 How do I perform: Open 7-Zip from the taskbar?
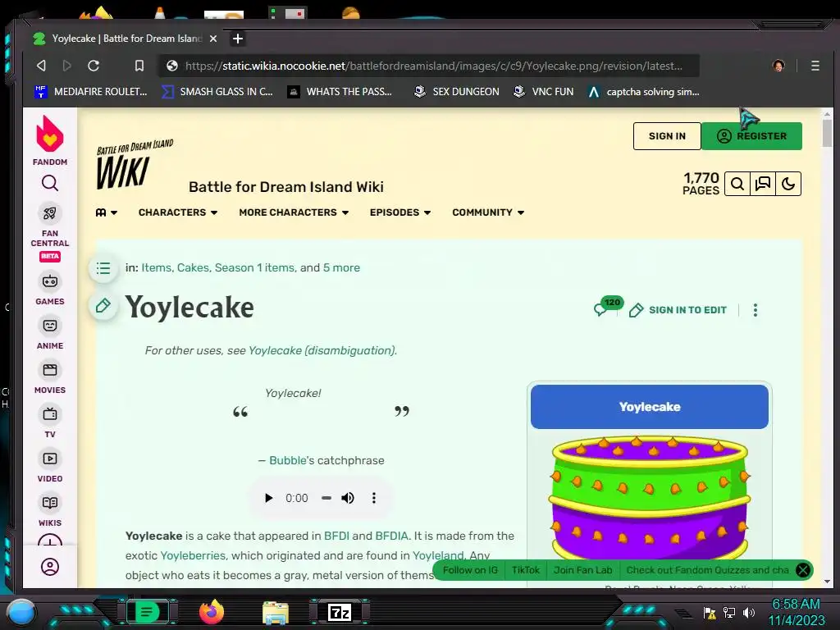[x=340, y=612]
